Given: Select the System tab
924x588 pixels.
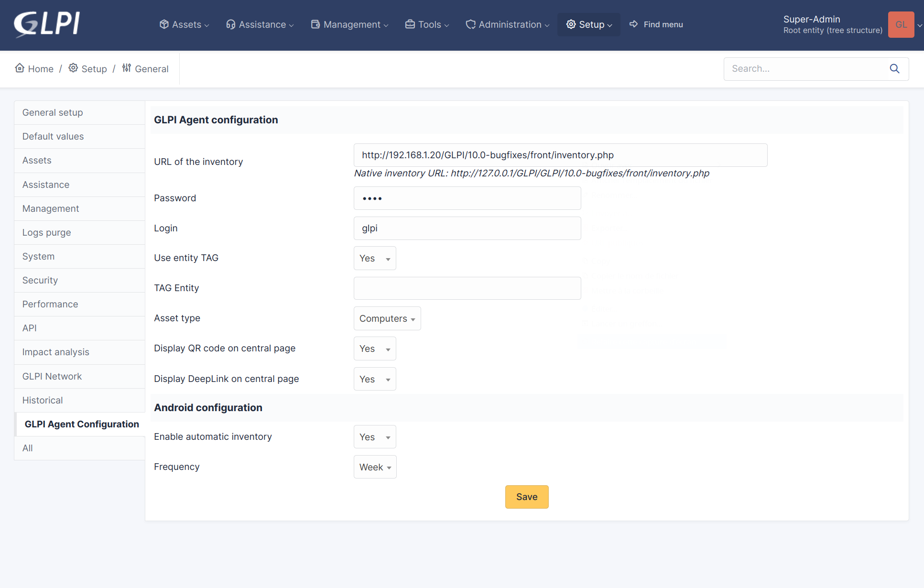Looking at the screenshot, I should point(79,256).
